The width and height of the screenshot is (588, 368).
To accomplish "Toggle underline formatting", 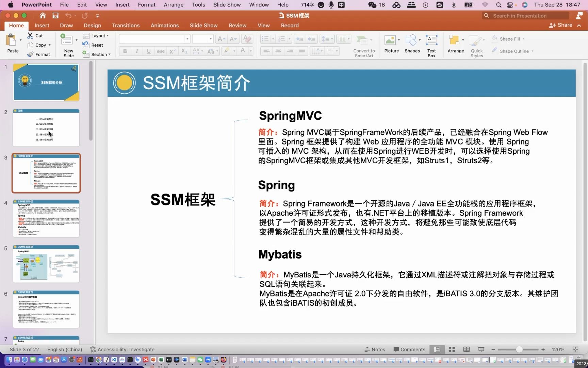I will click(148, 51).
